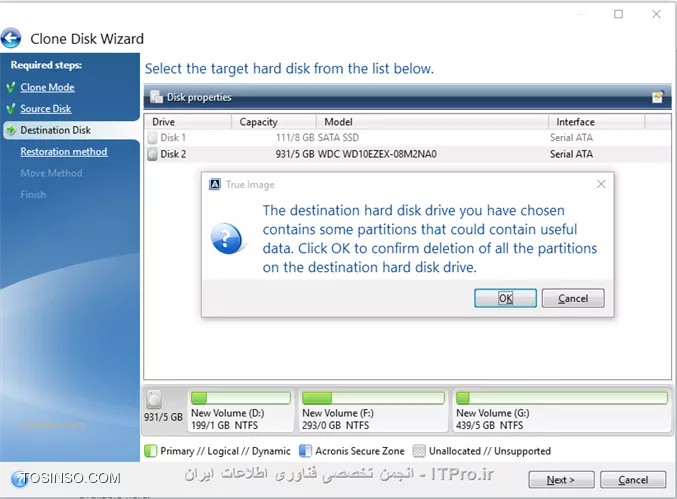
Task: Click the question mark dialog icon
Action: [x=226, y=238]
